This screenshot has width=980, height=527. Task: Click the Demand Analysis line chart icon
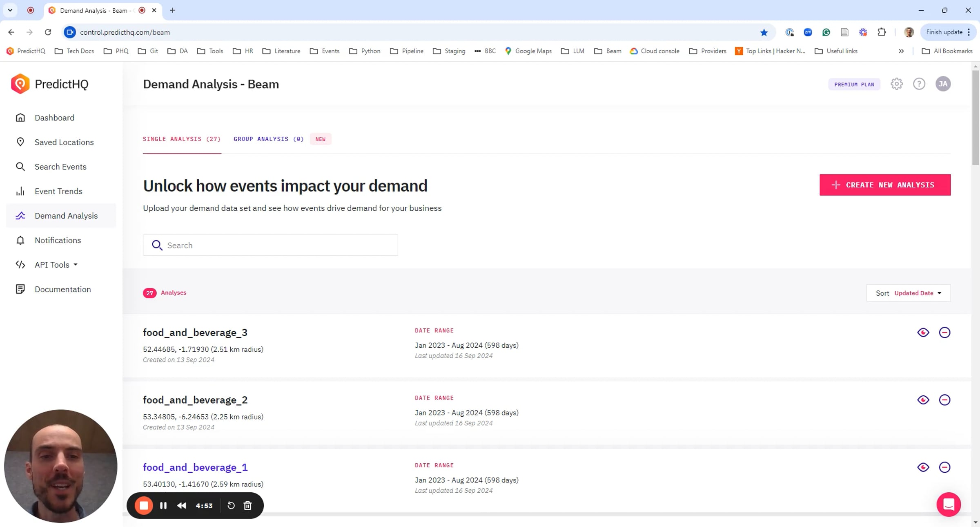click(x=20, y=216)
